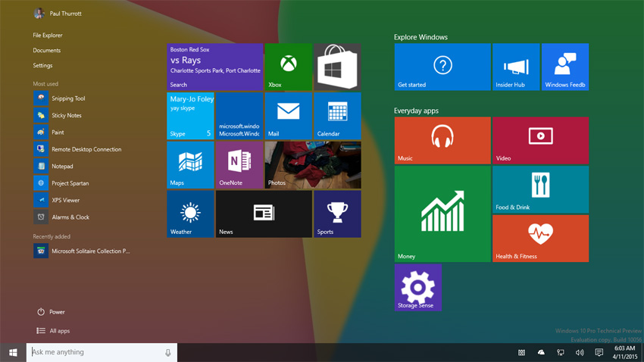644x362 pixels.
Task: Click the OneDrive cloud tray icon
Action: pyautogui.click(x=541, y=352)
